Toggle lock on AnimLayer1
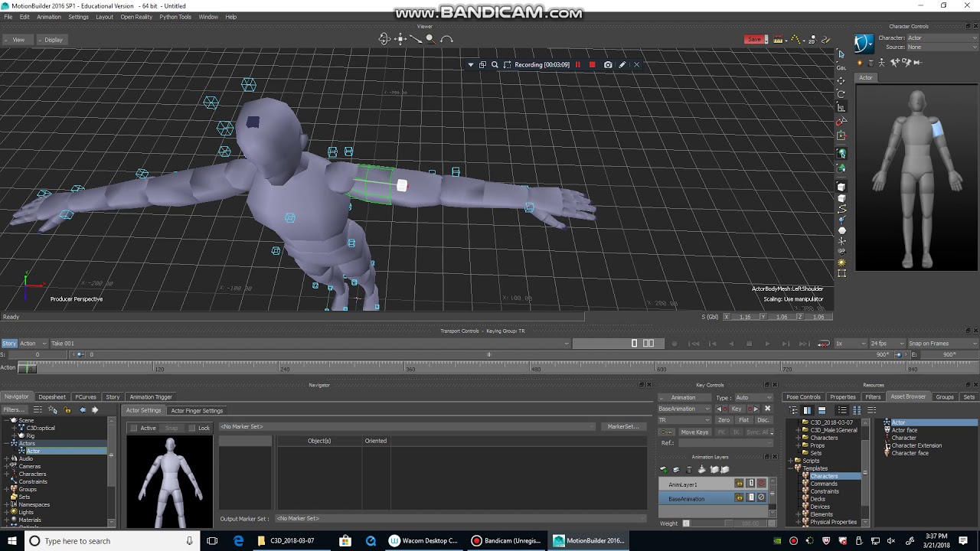980x551 pixels. 739,484
